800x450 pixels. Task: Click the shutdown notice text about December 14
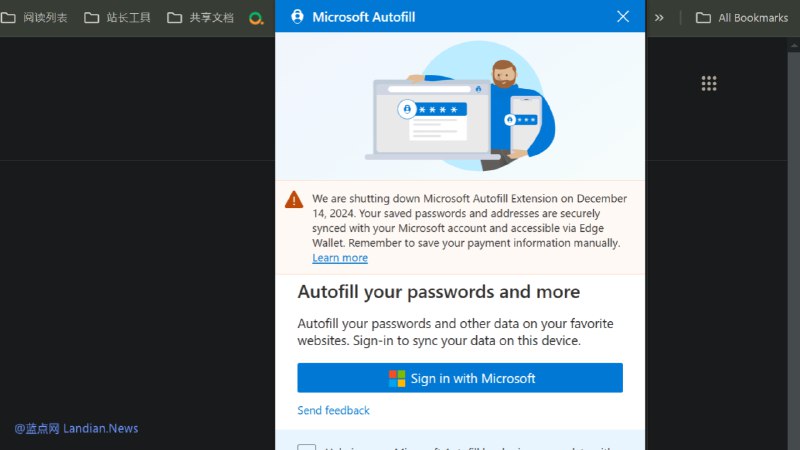[x=469, y=220]
